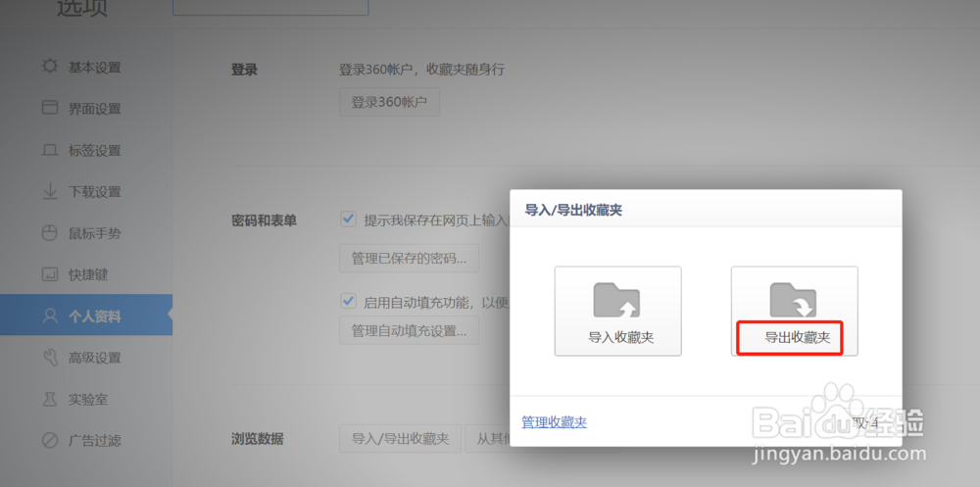
Task: Click the 从其他 import button under 浏览数据
Action: tap(487, 439)
